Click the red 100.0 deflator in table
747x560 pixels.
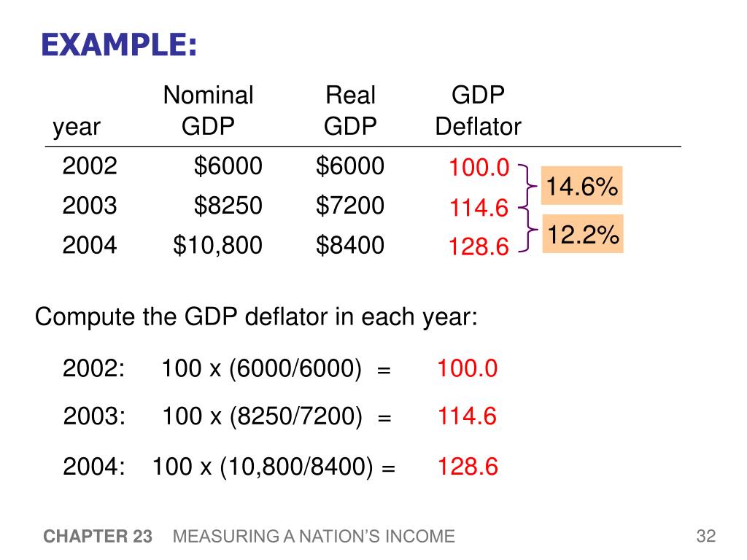click(x=479, y=168)
